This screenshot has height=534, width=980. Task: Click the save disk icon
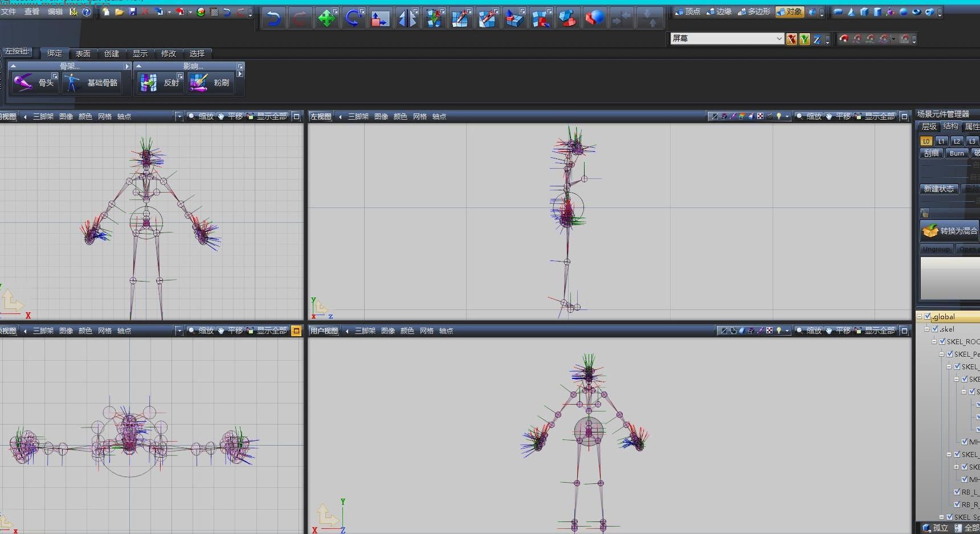[132, 11]
